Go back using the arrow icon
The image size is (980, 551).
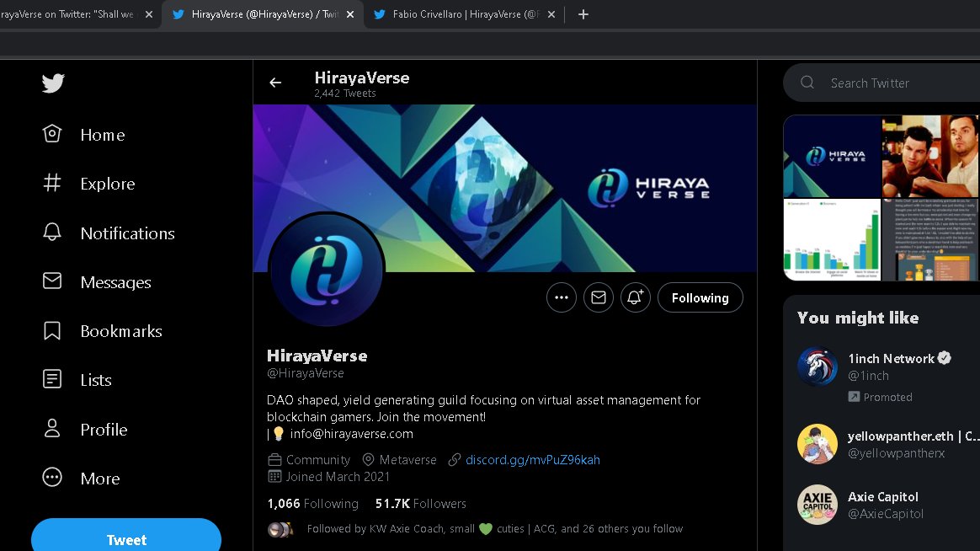coord(275,83)
